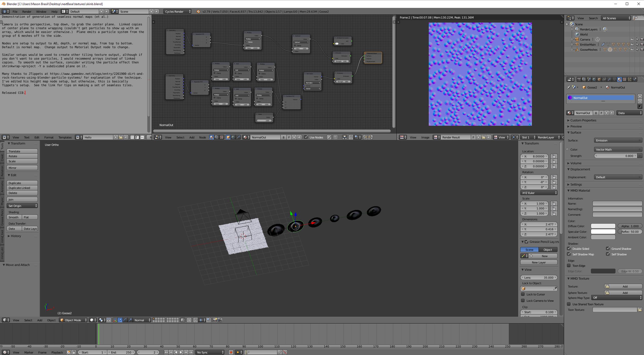The width and height of the screenshot is (644, 355).
Task: Open the Node menu in node editor
Action: point(202,137)
